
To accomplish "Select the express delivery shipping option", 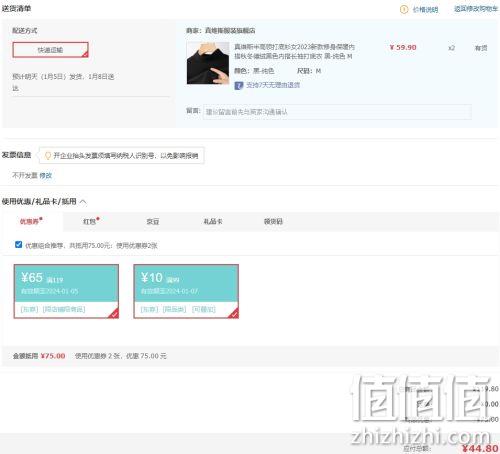I will pyautogui.click(x=50, y=50).
